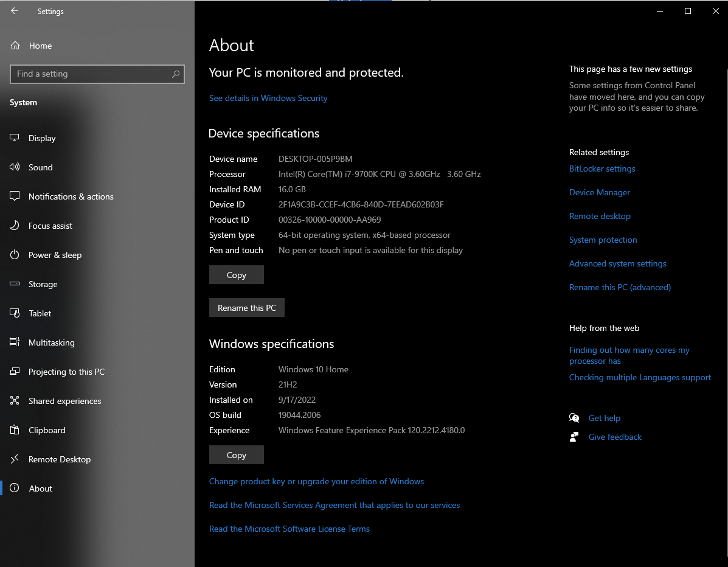Click the Clipboard icon
The height and width of the screenshot is (567, 728).
[x=15, y=430]
